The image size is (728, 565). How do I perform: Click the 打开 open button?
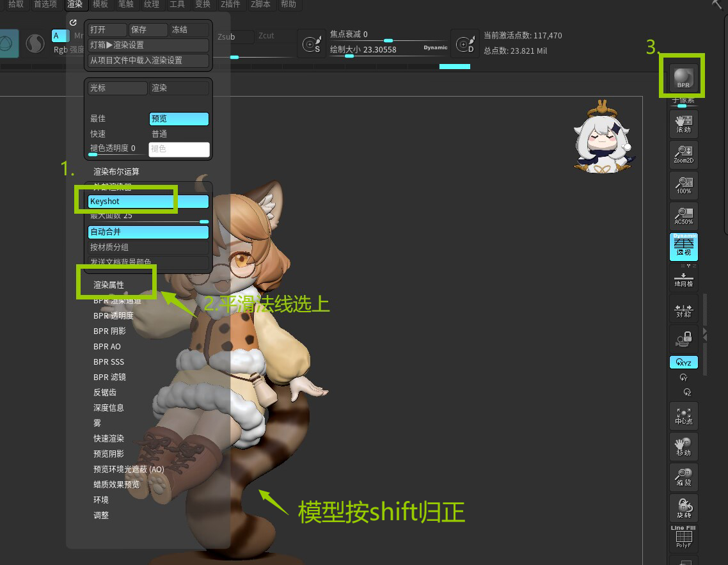[107, 29]
